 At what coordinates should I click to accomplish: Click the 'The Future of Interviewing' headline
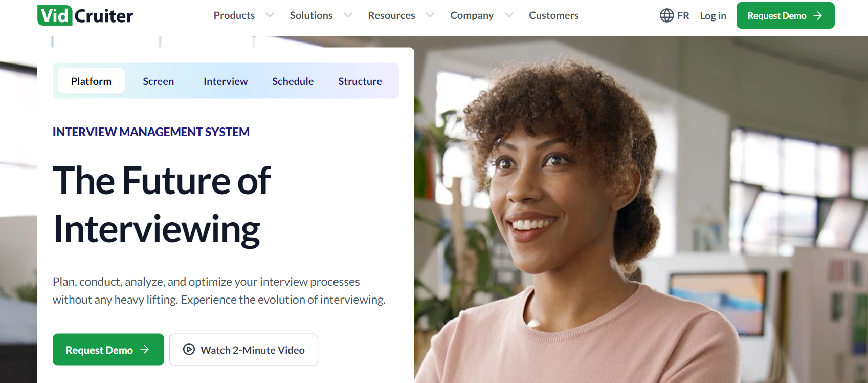(162, 205)
